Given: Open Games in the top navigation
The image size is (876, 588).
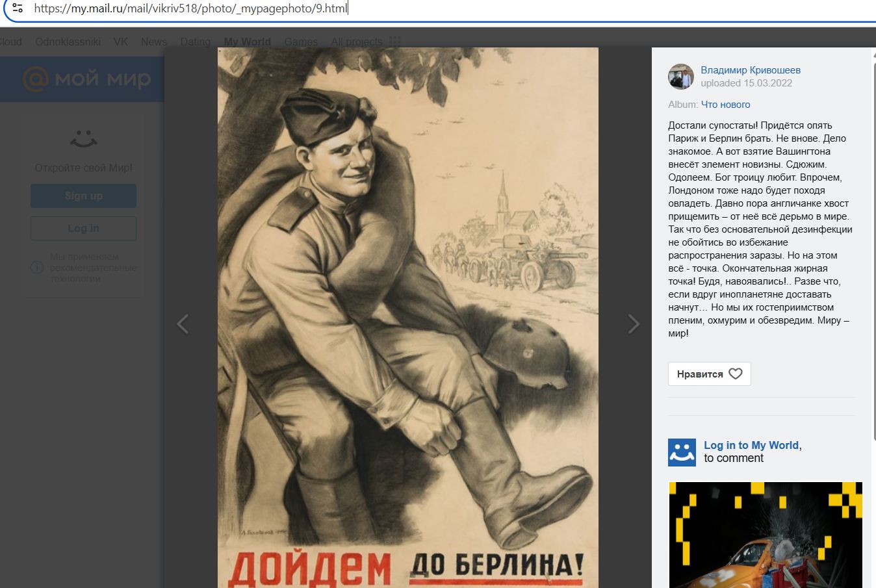Looking at the screenshot, I should (x=301, y=42).
